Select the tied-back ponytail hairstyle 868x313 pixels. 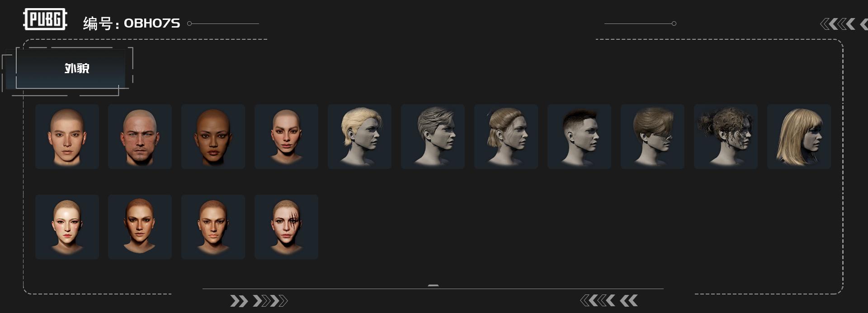pos(506,136)
